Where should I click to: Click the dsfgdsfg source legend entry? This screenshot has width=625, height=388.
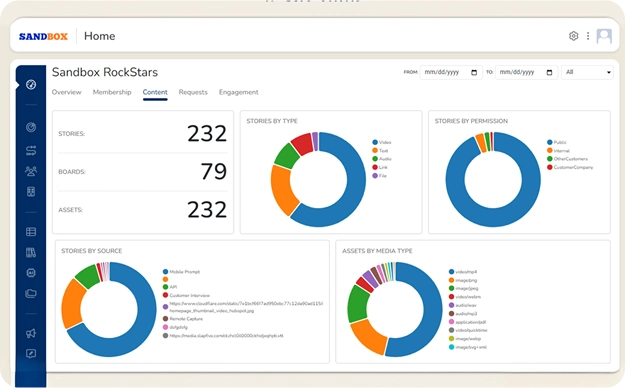175,327
